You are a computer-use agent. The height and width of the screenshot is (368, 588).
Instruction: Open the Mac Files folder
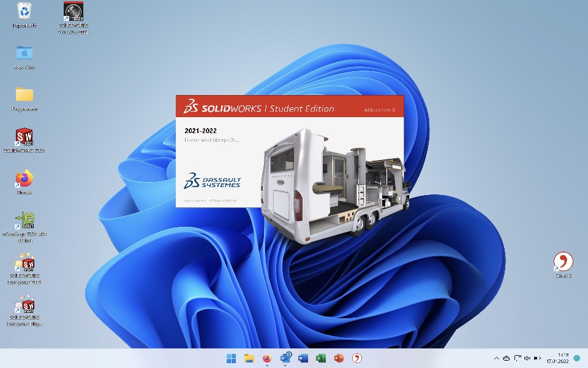(24, 57)
